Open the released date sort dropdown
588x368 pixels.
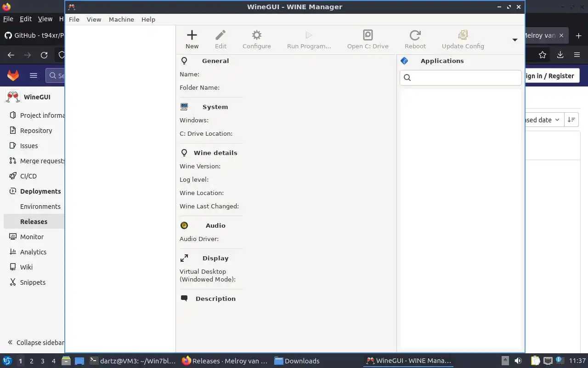[544, 120]
